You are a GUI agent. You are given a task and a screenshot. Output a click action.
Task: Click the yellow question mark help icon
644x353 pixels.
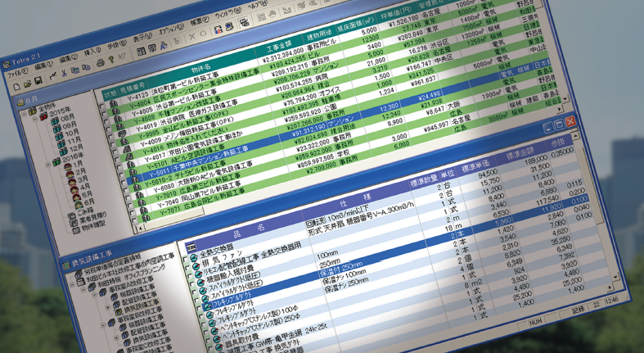[x=110, y=61]
